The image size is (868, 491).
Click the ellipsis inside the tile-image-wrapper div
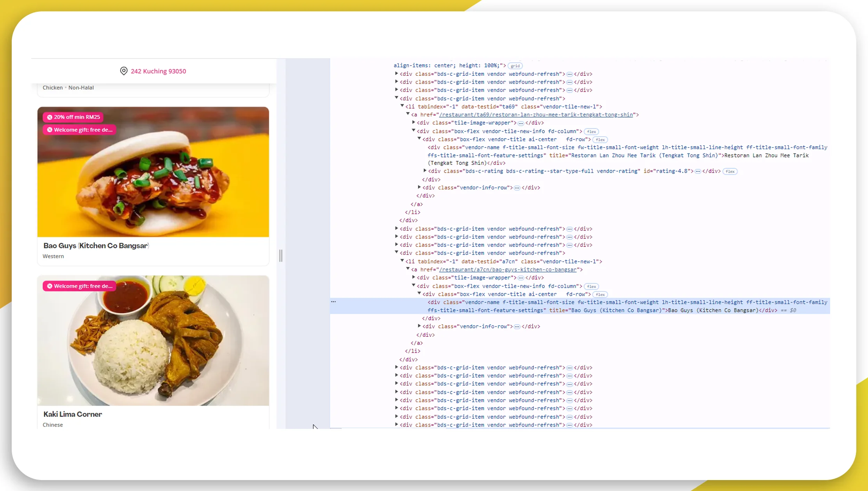pos(521,122)
